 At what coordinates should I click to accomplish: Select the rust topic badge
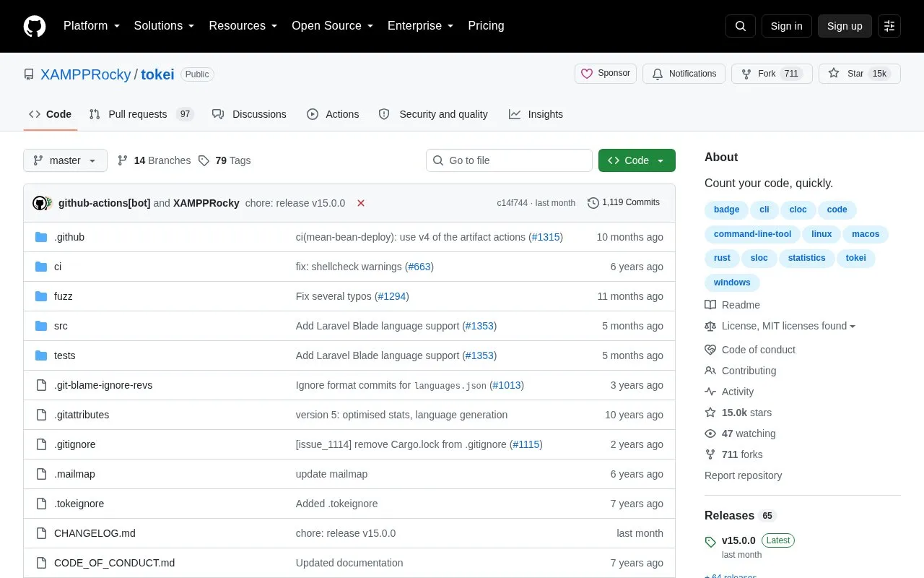[x=722, y=258]
